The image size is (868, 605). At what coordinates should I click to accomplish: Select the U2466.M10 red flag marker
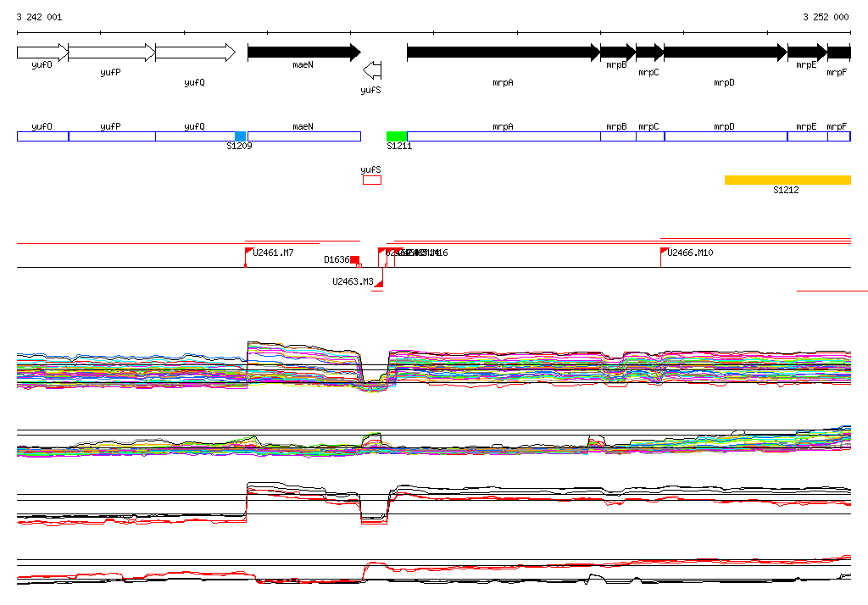[x=664, y=252]
